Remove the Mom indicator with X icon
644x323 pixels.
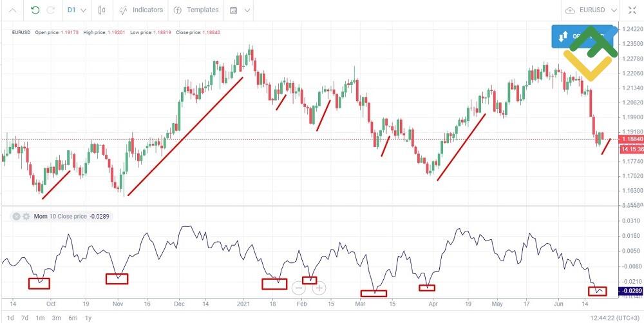coord(17,217)
